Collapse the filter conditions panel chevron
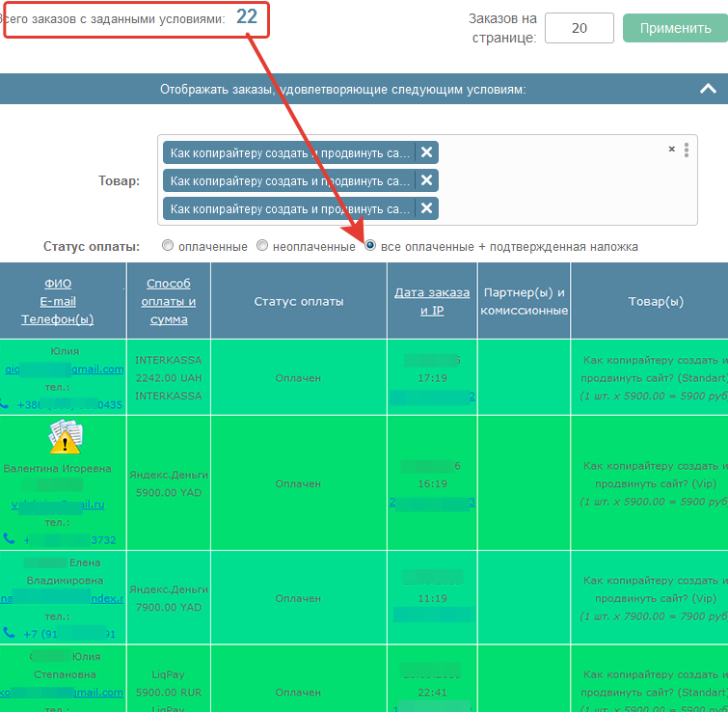The image size is (728, 712). (708, 89)
